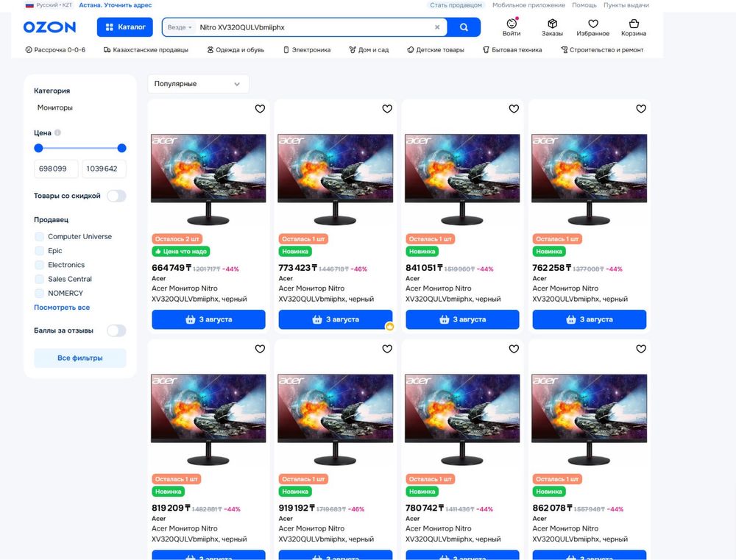Viewport: 736px width, 560px height.
Task: Click Астана. Уточнить адрес link
Action: 115,5
